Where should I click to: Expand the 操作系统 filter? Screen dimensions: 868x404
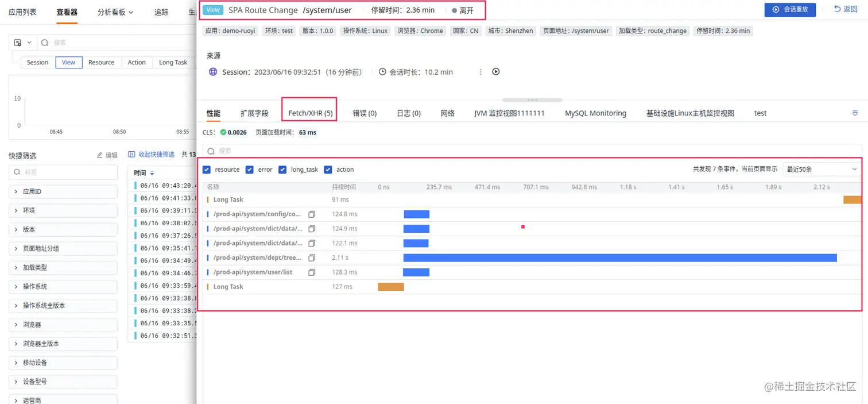pos(63,286)
